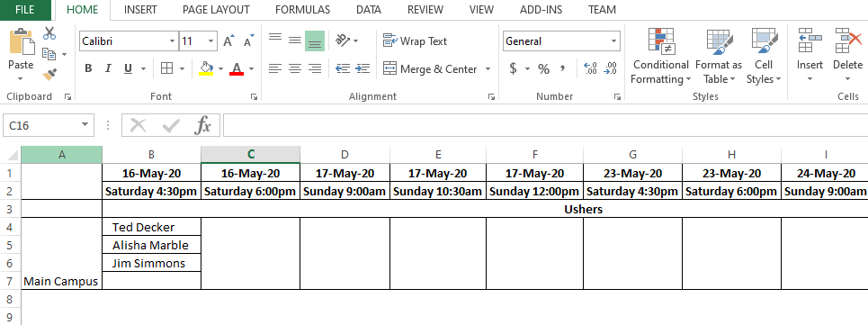
Task: Apply Percent Style format
Action: [x=543, y=68]
